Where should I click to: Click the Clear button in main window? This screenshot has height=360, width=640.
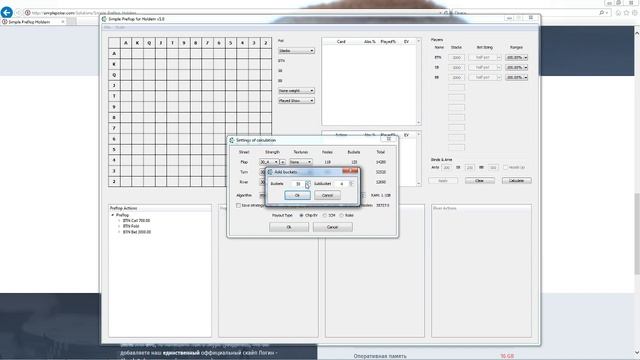tap(480, 180)
